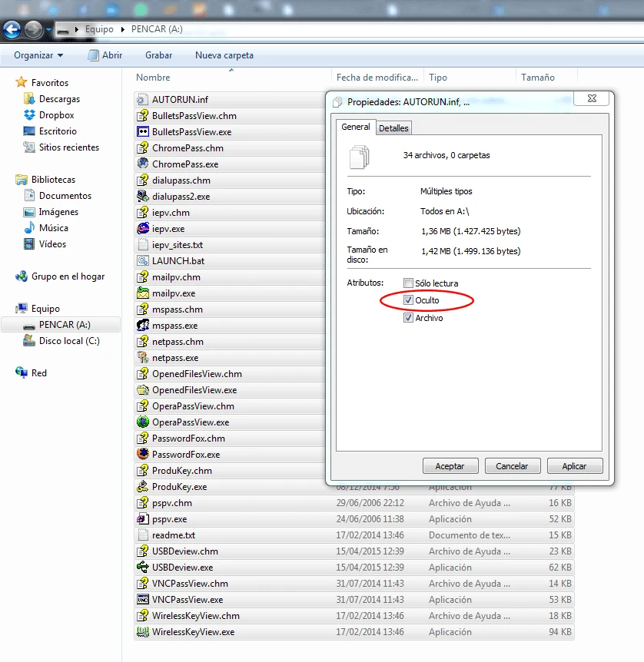Toggle the Sólo lectura checkbox
644x662 pixels.
point(408,283)
